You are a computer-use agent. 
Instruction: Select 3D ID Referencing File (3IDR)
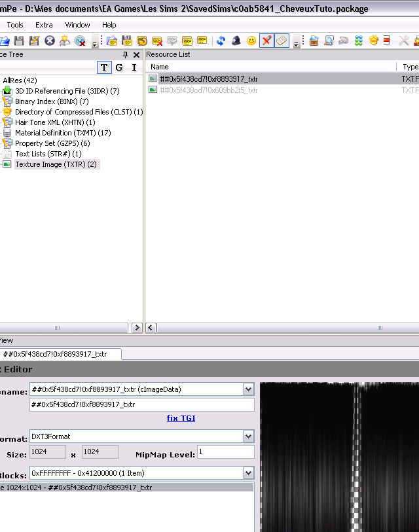67,91
